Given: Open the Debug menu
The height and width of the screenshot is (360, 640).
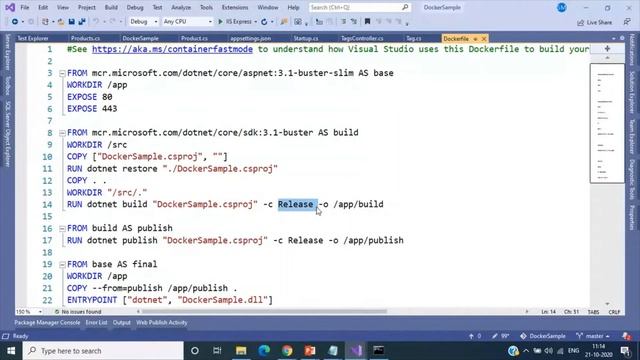Looking at the screenshot, I should point(135,7).
